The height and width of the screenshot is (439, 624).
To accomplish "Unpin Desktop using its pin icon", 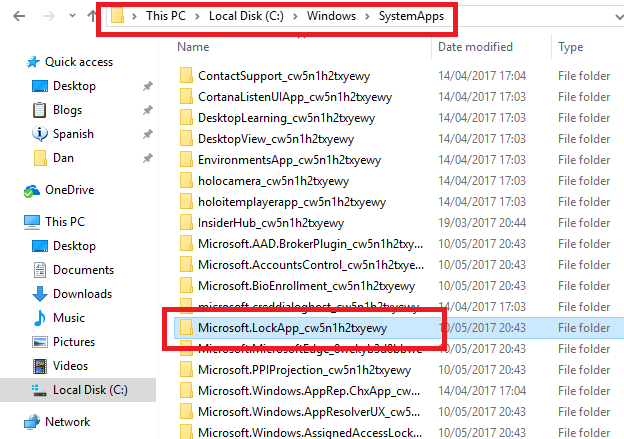I will point(148,86).
